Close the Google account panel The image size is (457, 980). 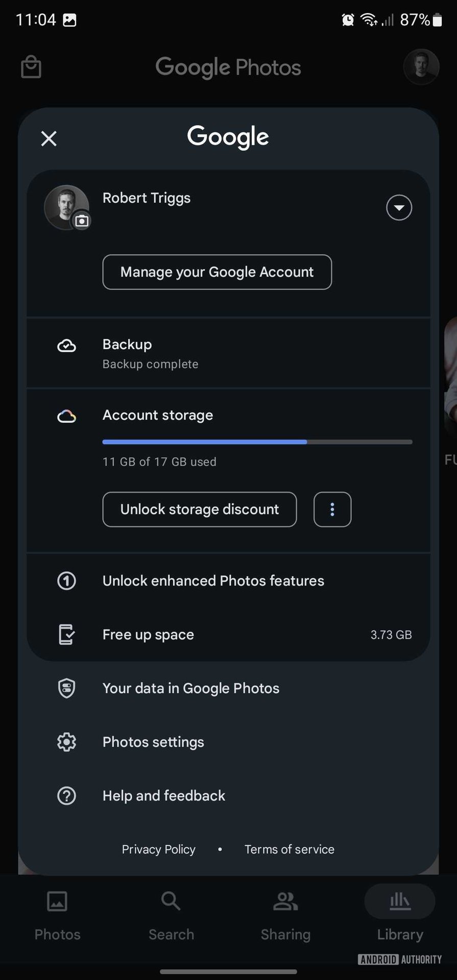[x=49, y=138]
